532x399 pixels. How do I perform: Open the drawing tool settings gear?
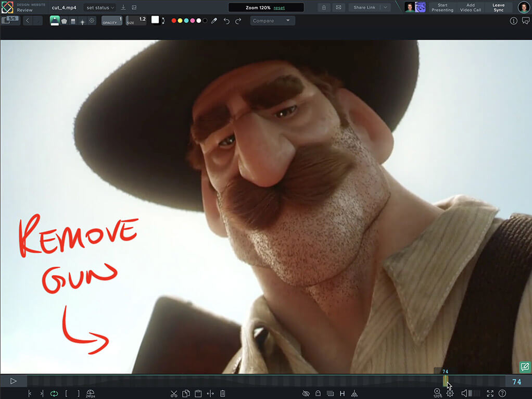pyautogui.click(x=92, y=21)
